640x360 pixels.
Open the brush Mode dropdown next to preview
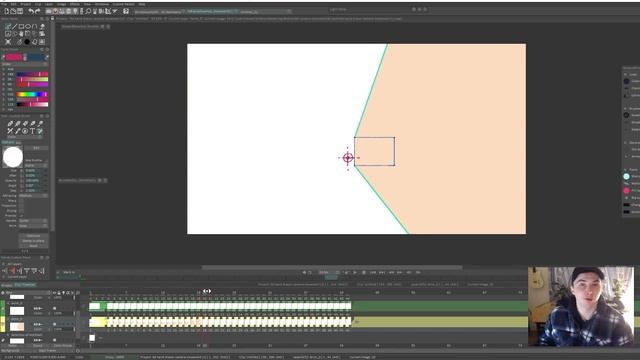coord(36,165)
